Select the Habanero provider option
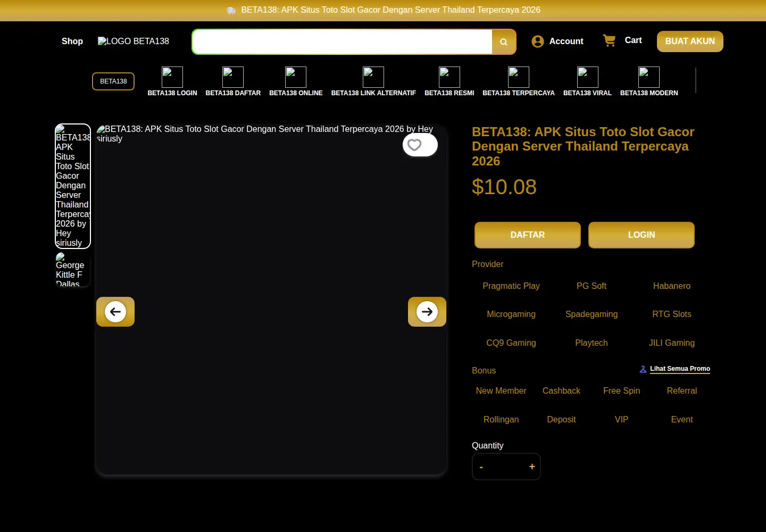The width and height of the screenshot is (766, 532). tap(672, 286)
